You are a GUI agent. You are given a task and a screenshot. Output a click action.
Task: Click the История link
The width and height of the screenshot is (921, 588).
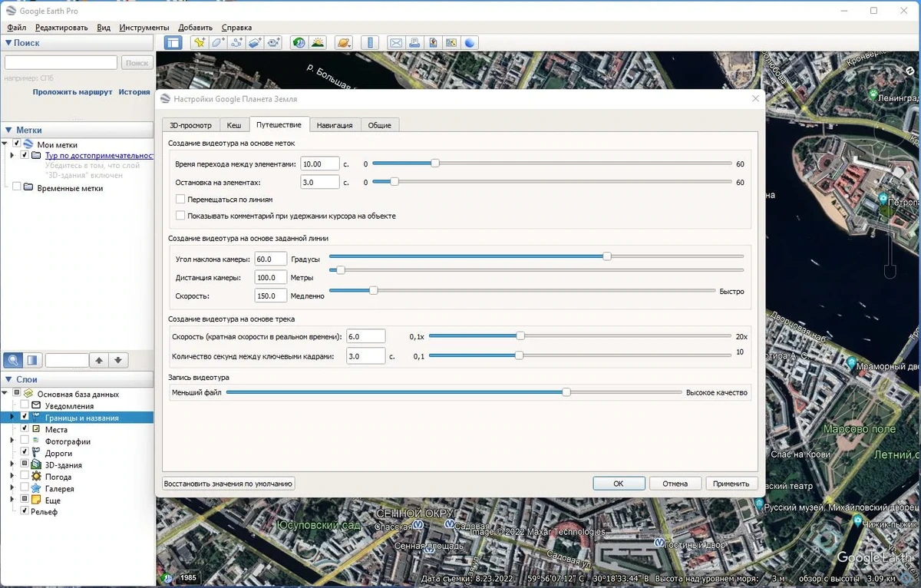(x=134, y=92)
